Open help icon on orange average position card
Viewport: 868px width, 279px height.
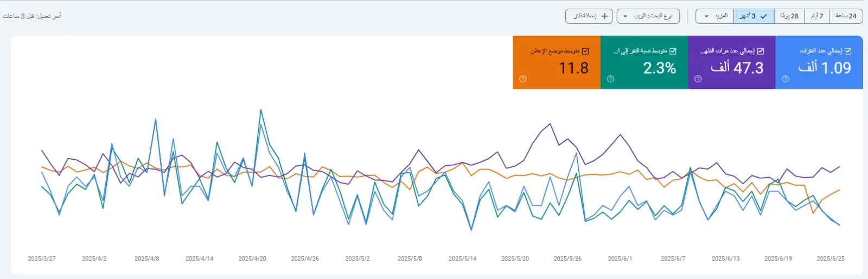pos(523,79)
